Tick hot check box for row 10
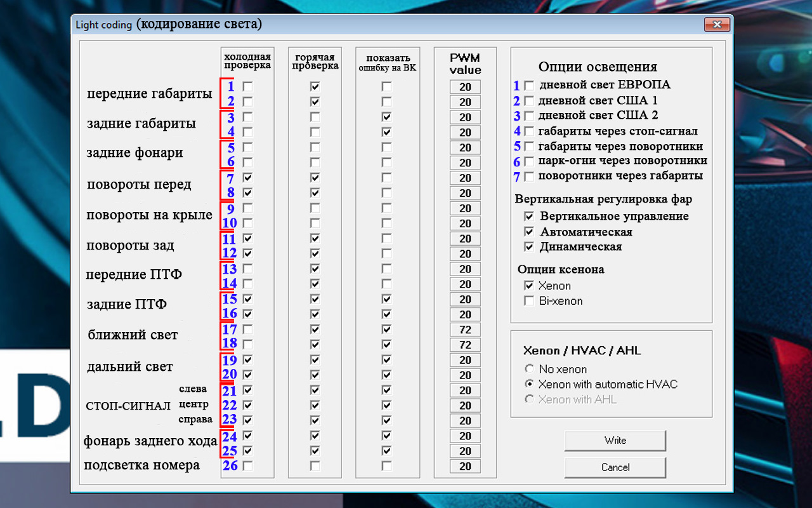 coord(315,224)
